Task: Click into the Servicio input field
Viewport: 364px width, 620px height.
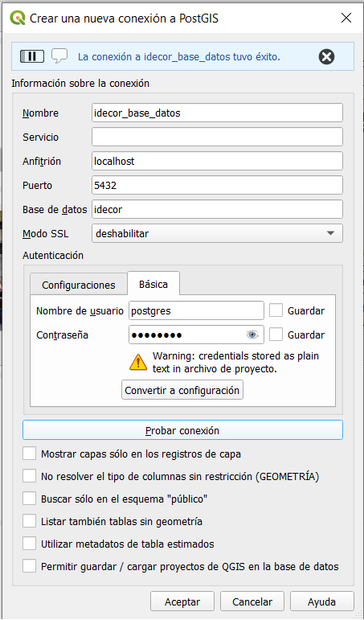Action: pos(217,137)
